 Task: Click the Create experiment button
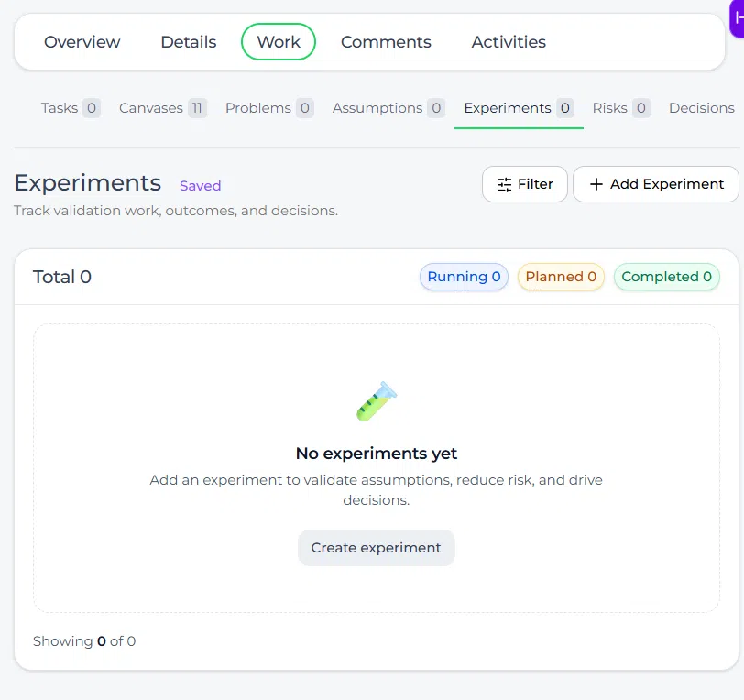[x=377, y=548]
